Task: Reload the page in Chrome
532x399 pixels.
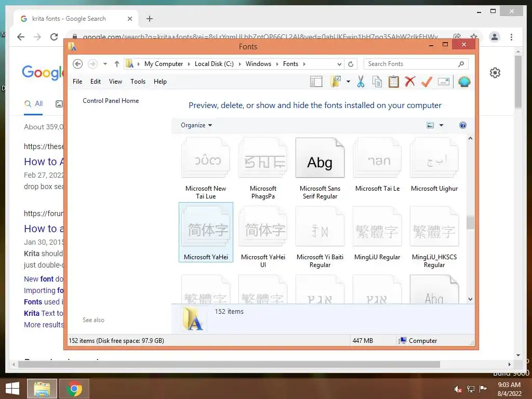Action: pos(54,37)
